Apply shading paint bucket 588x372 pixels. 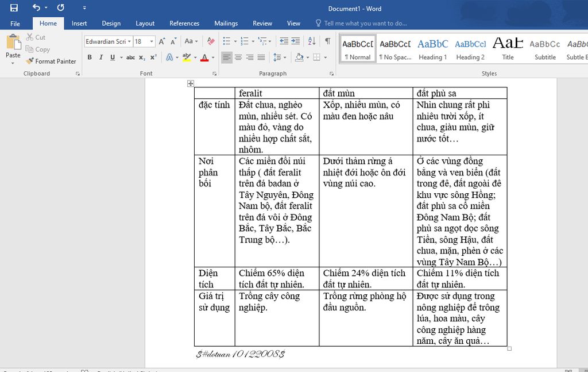(x=299, y=57)
